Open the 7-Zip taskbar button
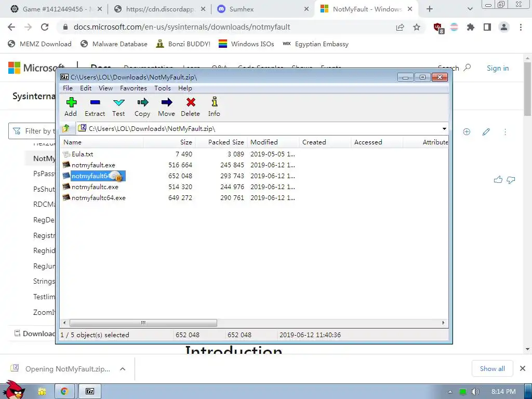532x399 pixels. pyautogui.click(x=90, y=392)
